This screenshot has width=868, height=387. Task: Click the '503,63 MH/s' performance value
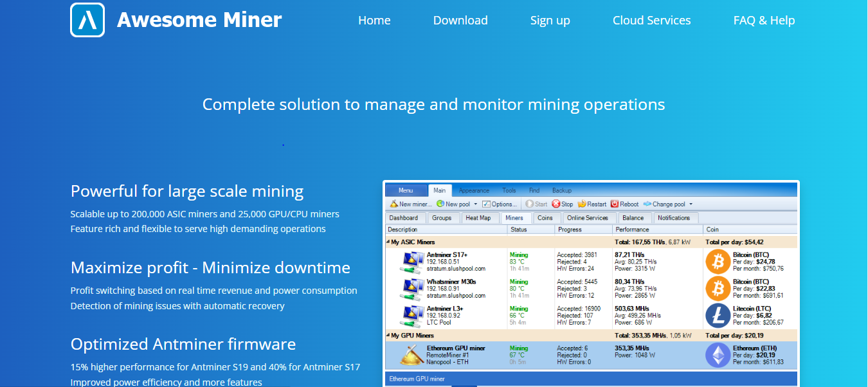(633, 309)
